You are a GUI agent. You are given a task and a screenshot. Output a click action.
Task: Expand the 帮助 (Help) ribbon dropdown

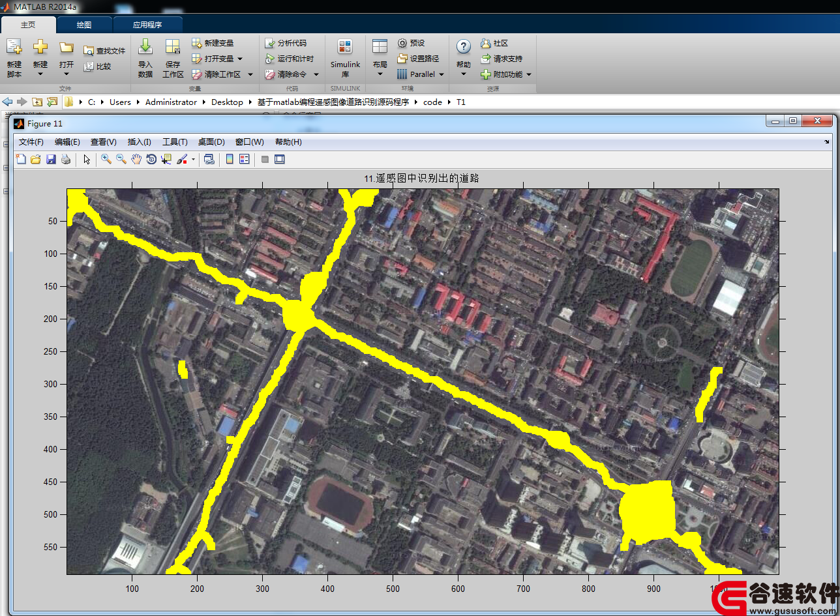pos(464,74)
